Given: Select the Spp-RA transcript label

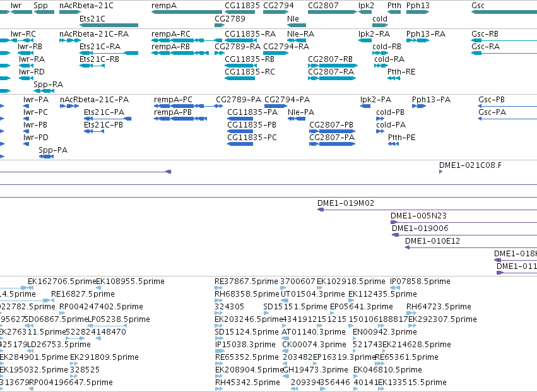Looking at the screenshot, I should click(49, 85).
